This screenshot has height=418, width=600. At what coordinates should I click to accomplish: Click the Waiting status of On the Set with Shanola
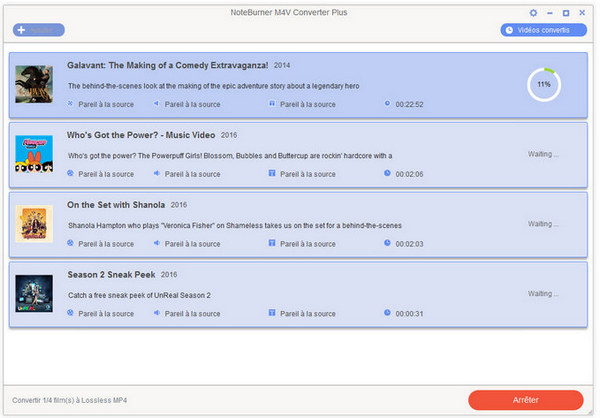coord(543,224)
